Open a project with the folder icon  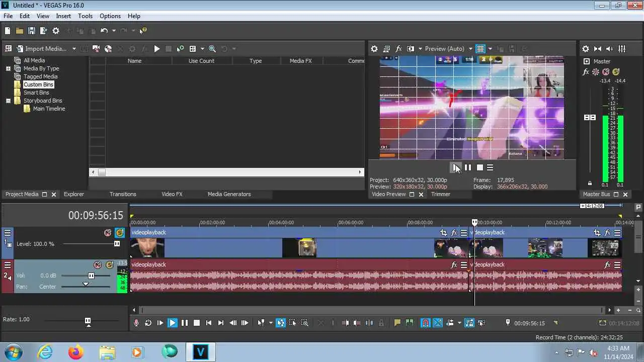coord(19,31)
